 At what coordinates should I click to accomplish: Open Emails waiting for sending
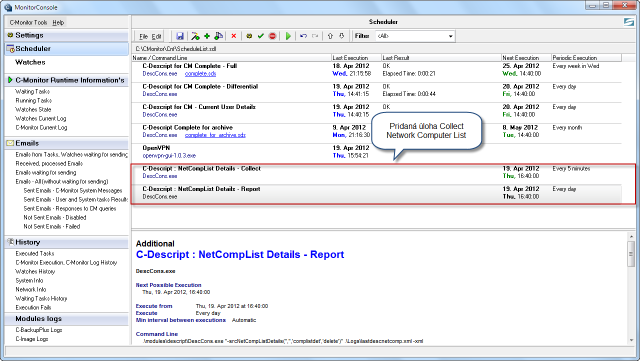pos(46,172)
